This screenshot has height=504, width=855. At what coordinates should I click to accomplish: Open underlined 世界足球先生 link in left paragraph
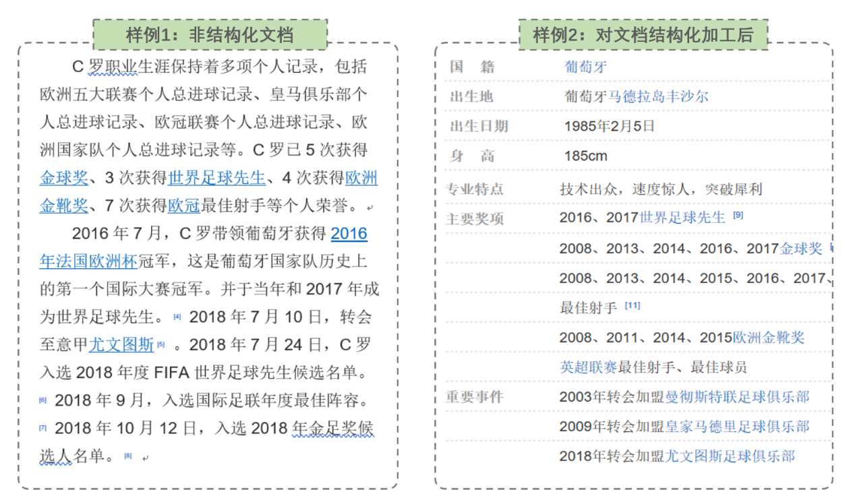(216, 178)
